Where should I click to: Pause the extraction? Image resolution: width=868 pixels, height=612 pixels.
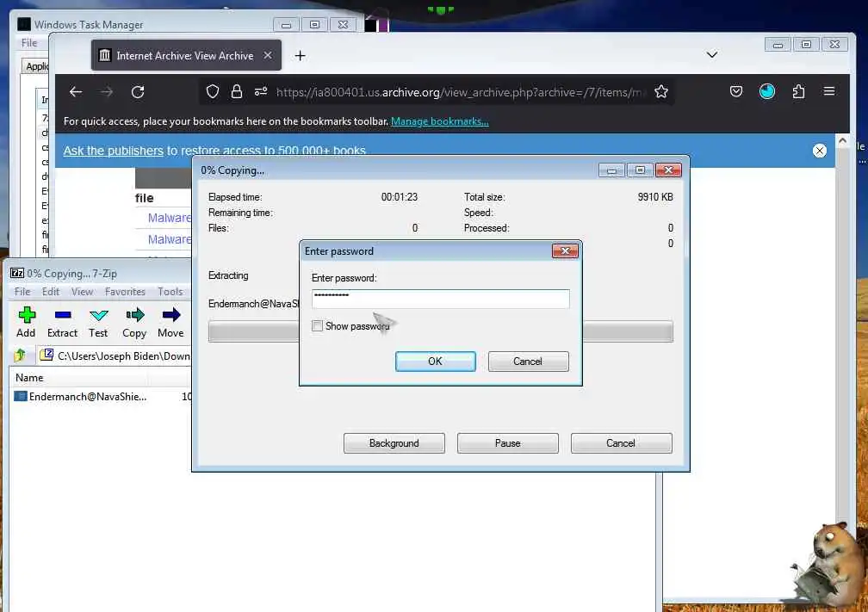[508, 443]
